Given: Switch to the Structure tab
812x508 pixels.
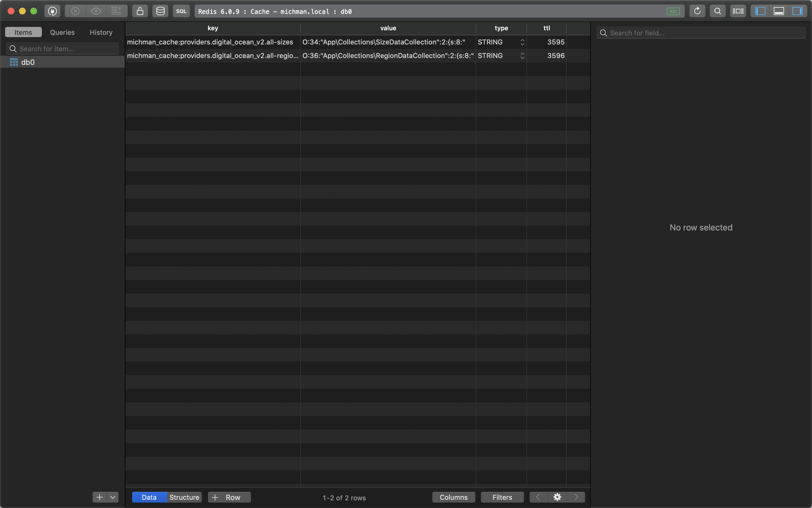Looking at the screenshot, I should point(184,497).
